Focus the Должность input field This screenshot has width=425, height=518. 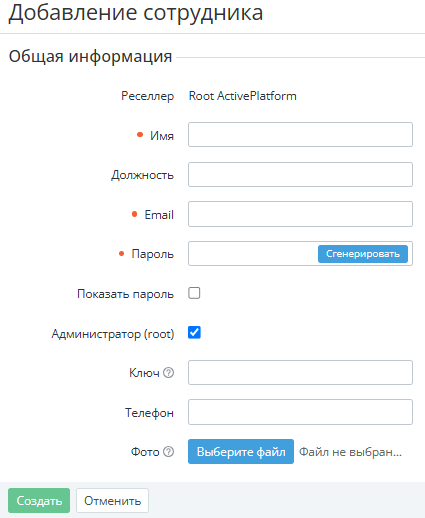300,174
